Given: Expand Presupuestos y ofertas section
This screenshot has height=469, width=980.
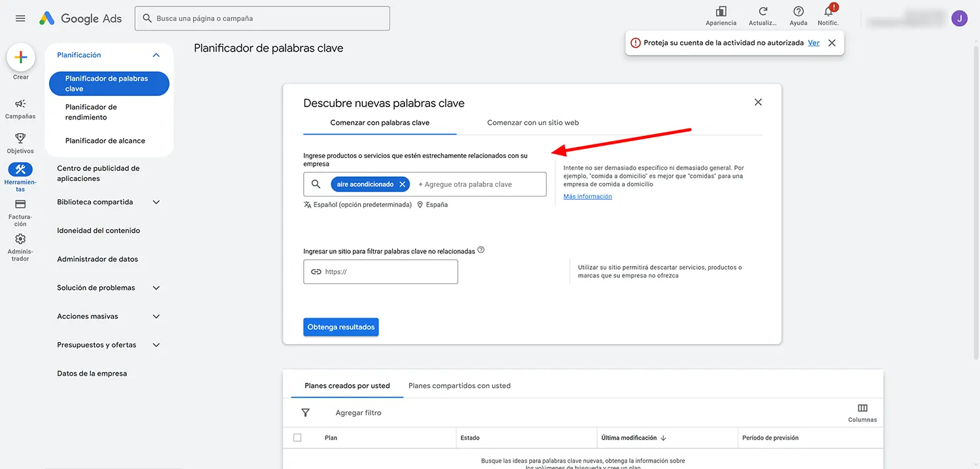Looking at the screenshot, I should tap(155, 344).
